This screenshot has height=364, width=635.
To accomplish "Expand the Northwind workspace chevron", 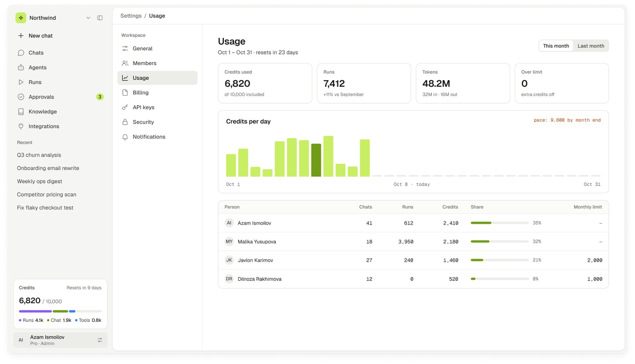I will (88, 18).
